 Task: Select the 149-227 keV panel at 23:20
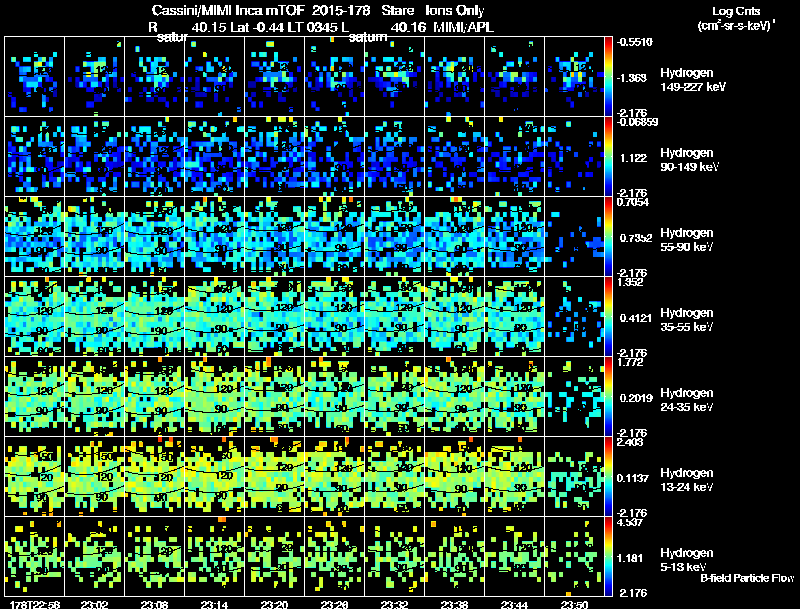[x=274, y=77]
